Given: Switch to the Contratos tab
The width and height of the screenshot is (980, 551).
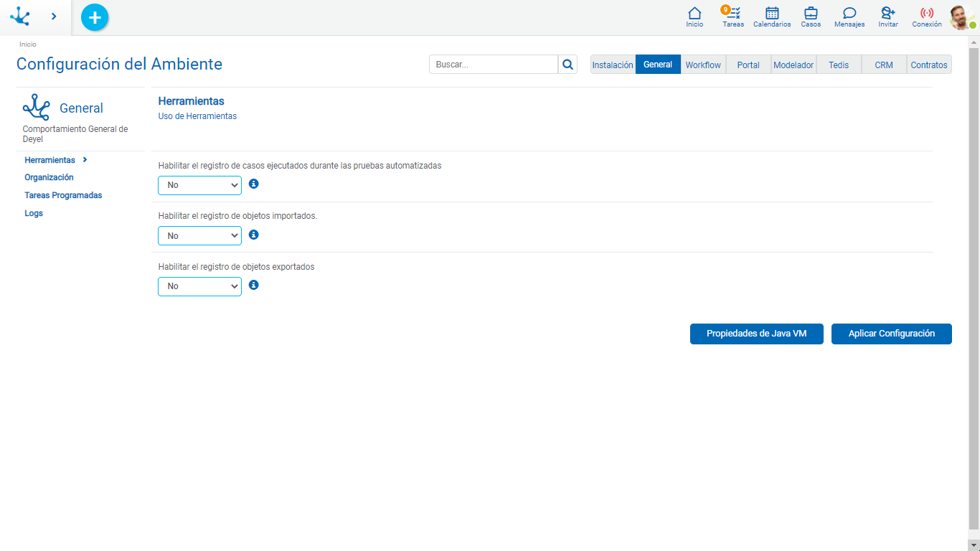Looking at the screenshot, I should tap(929, 65).
